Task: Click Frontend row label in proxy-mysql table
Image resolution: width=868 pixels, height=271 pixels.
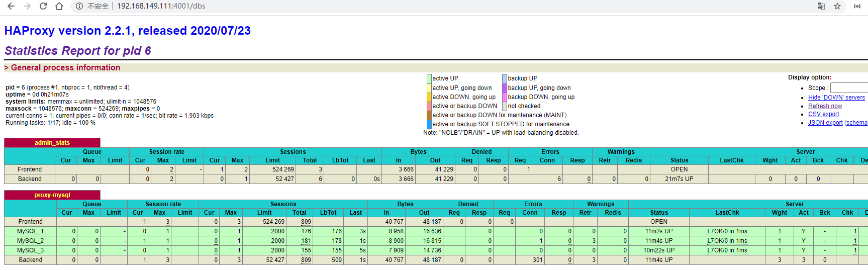Action: click(x=31, y=222)
